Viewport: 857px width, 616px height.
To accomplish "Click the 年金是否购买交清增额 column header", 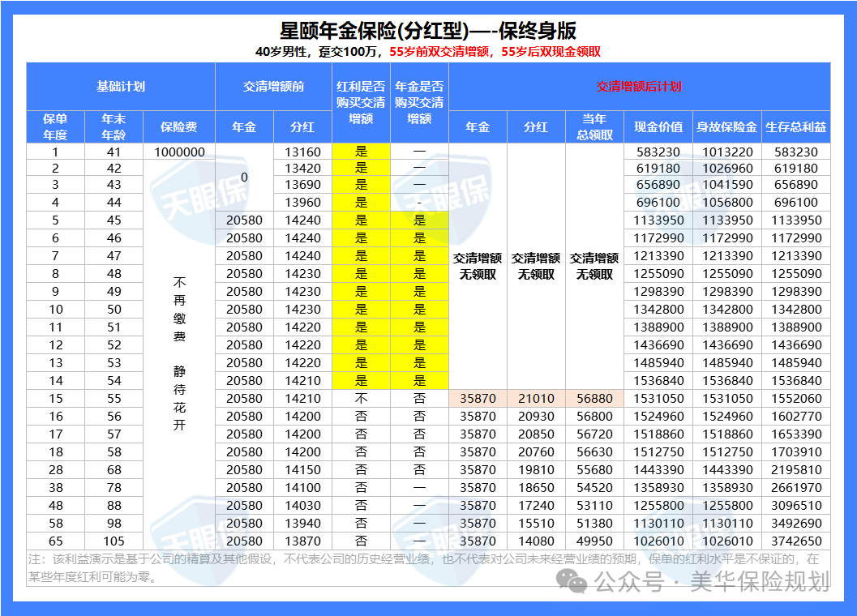I will tap(419, 102).
